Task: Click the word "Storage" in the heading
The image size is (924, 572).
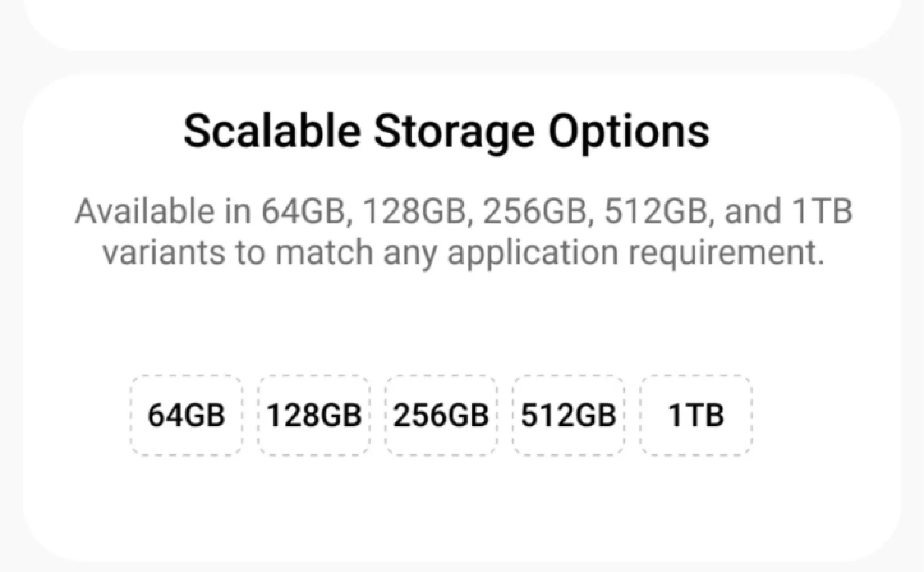Action: pos(454,132)
